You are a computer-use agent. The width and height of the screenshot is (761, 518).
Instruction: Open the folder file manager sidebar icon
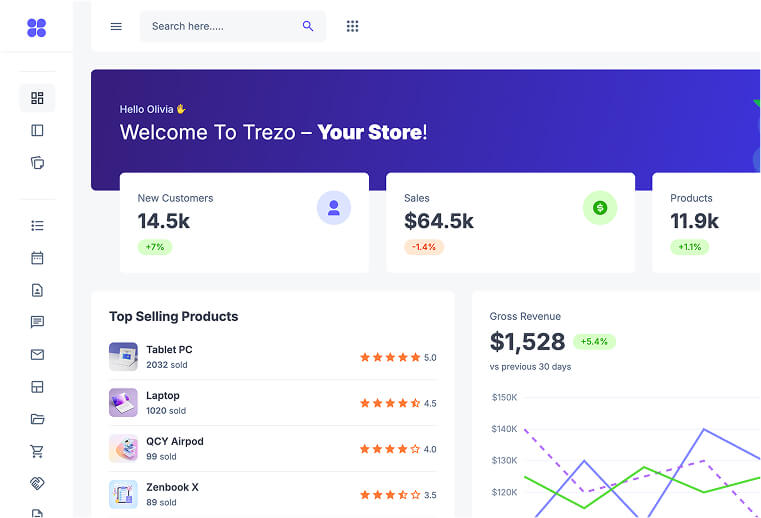(37, 419)
